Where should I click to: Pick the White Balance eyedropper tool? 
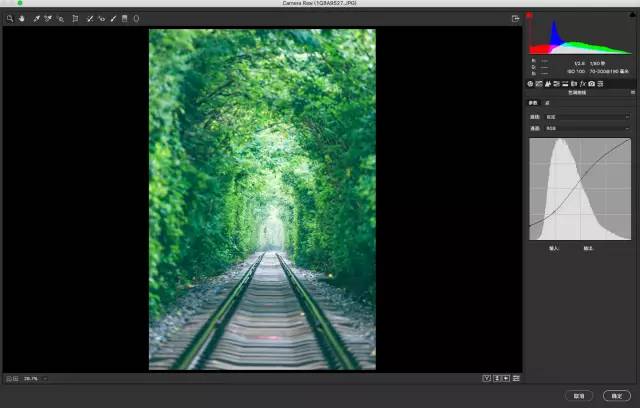coord(34,18)
